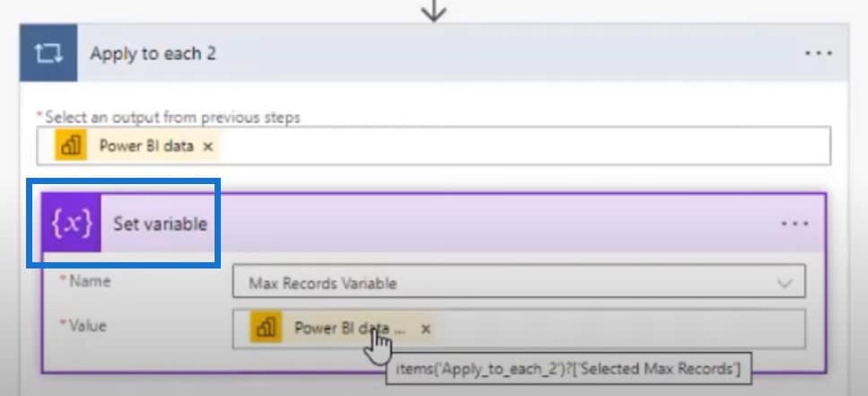Click the Value field label
The height and width of the screenshot is (396, 868).
coord(87,326)
